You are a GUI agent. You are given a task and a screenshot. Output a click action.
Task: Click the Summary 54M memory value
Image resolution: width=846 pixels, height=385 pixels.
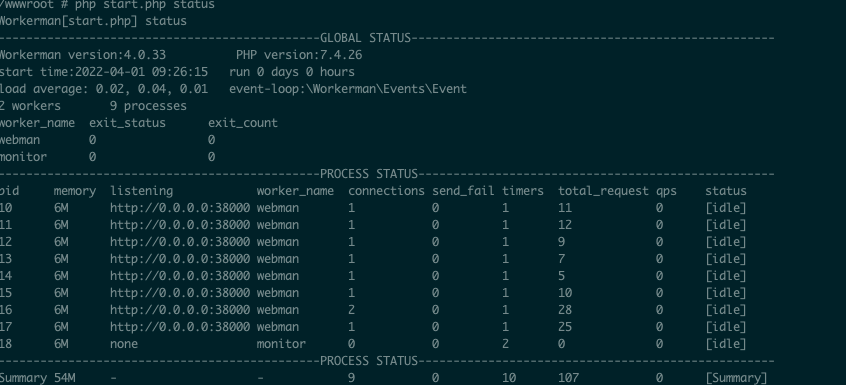coord(64,377)
